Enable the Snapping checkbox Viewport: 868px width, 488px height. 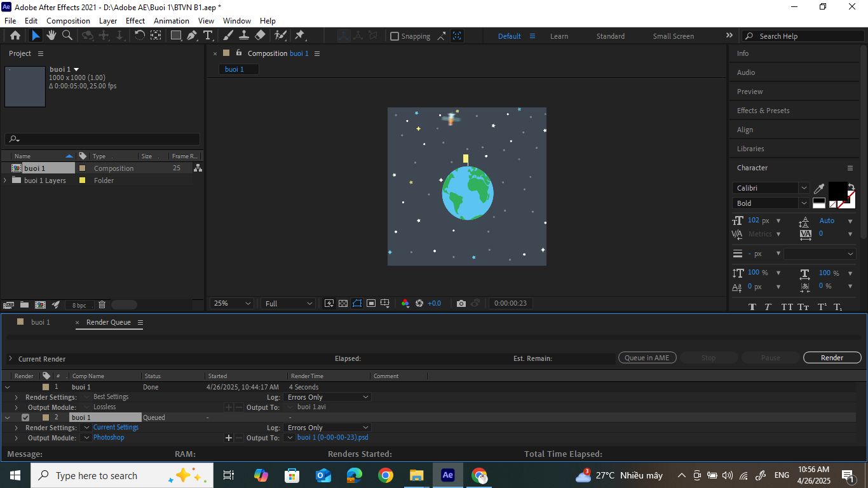pos(394,36)
